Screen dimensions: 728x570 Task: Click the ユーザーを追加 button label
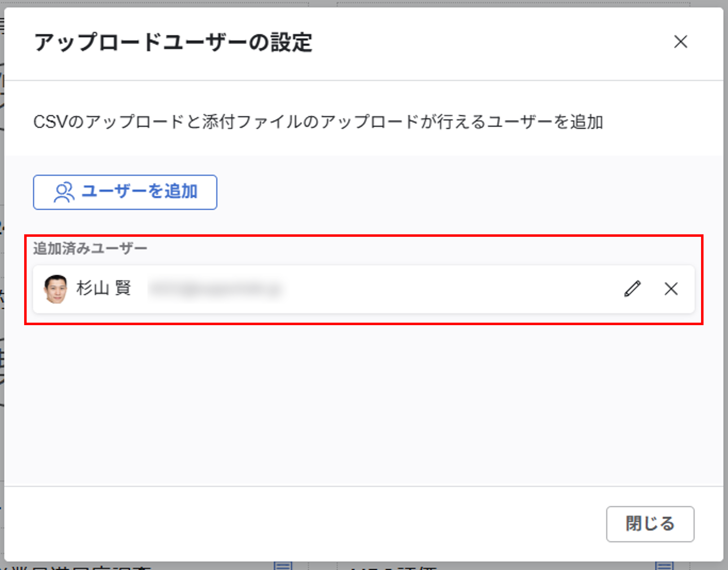pos(139,192)
